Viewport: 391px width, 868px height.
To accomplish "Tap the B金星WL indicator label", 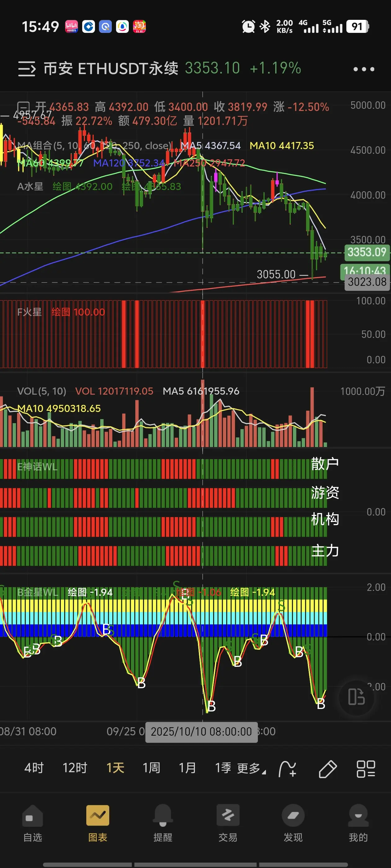I will pos(38,592).
